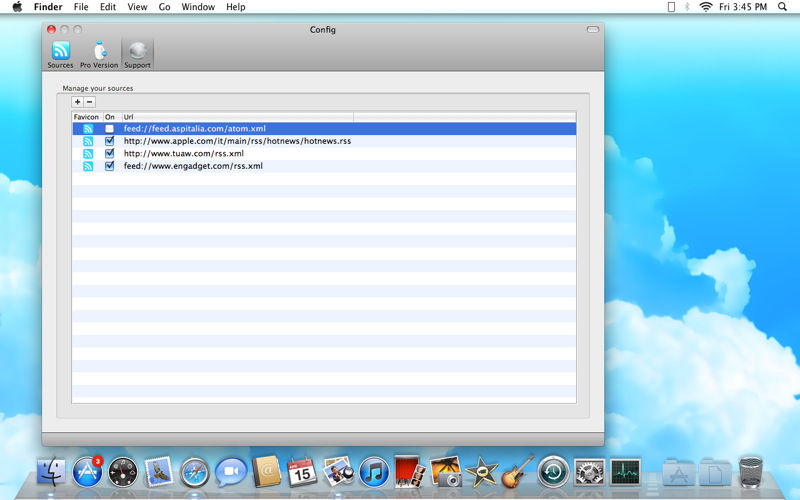Close the Config window
The height and width of the screenshot is (500, 800).
coord(51,30)
